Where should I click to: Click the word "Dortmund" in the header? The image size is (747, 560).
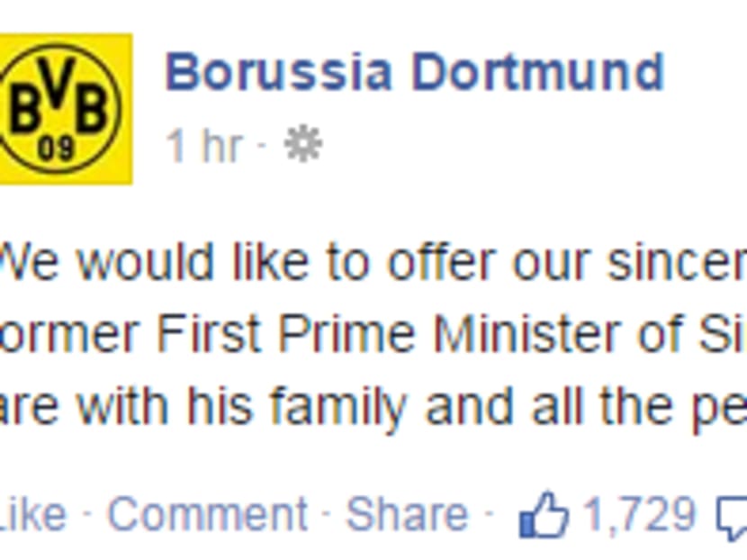(538, 72)
